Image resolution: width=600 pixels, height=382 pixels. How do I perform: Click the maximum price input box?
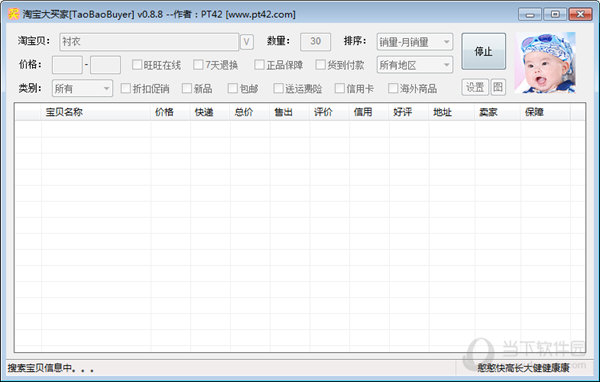tap(106, 65)
